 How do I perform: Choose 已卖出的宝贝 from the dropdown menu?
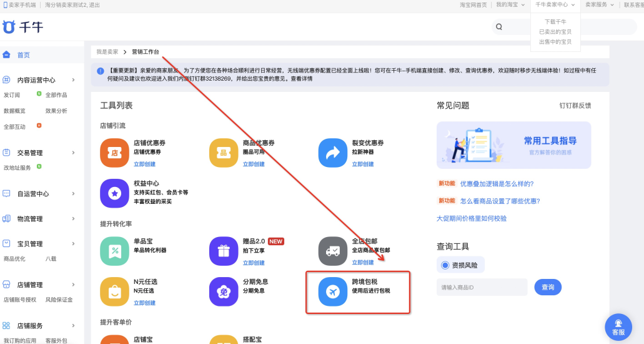(x=555, y=32)
